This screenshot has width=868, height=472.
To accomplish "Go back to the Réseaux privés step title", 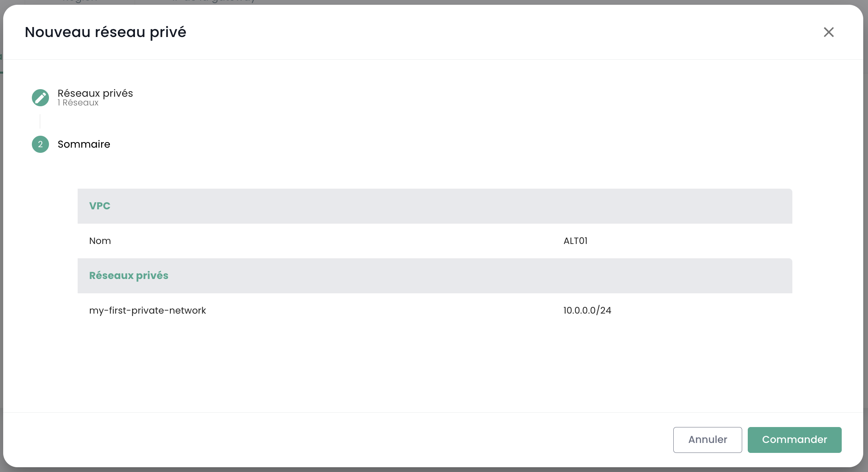I will click(95, 93).
